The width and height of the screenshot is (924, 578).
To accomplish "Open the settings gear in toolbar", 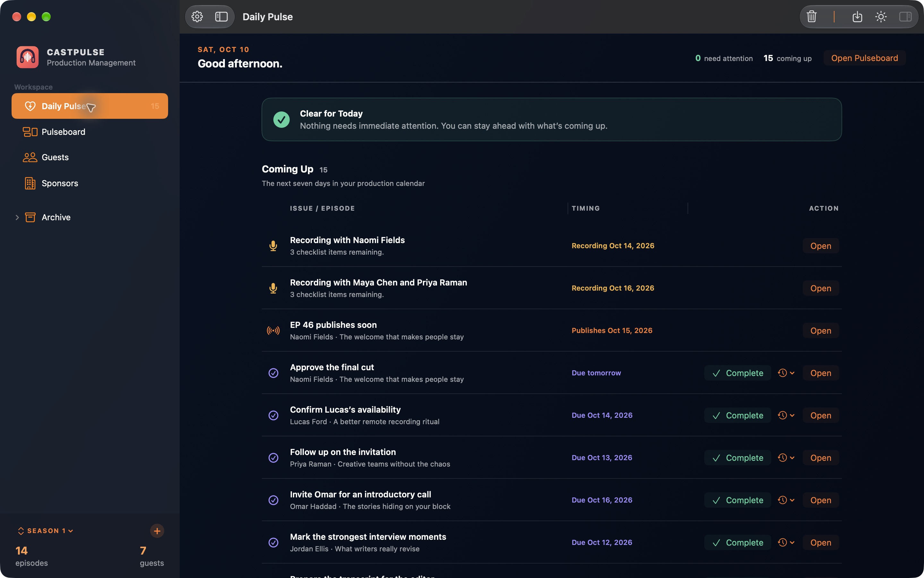I will pyautogui.click(x=197, y=17).
